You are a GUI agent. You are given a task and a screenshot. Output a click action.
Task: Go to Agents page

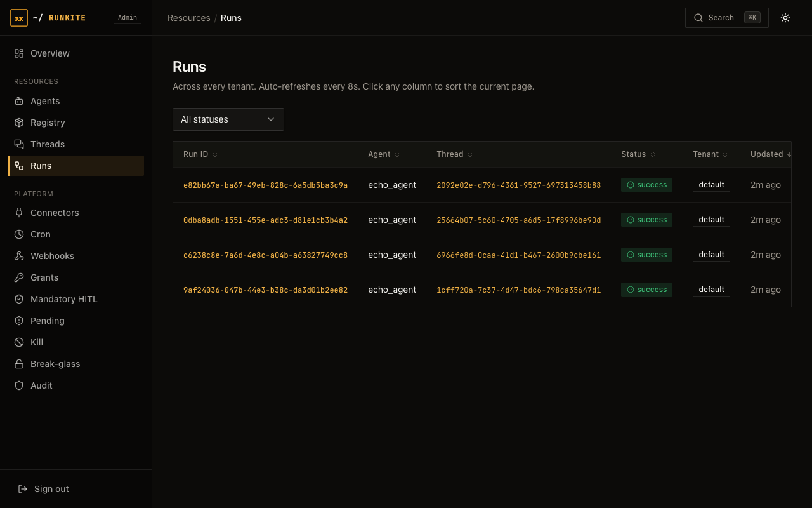tap(76, 101)
